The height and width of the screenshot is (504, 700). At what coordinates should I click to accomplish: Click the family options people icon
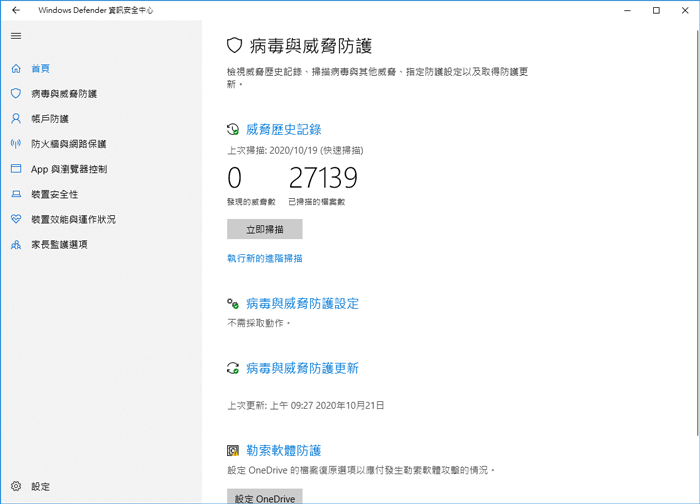(16, 244)
